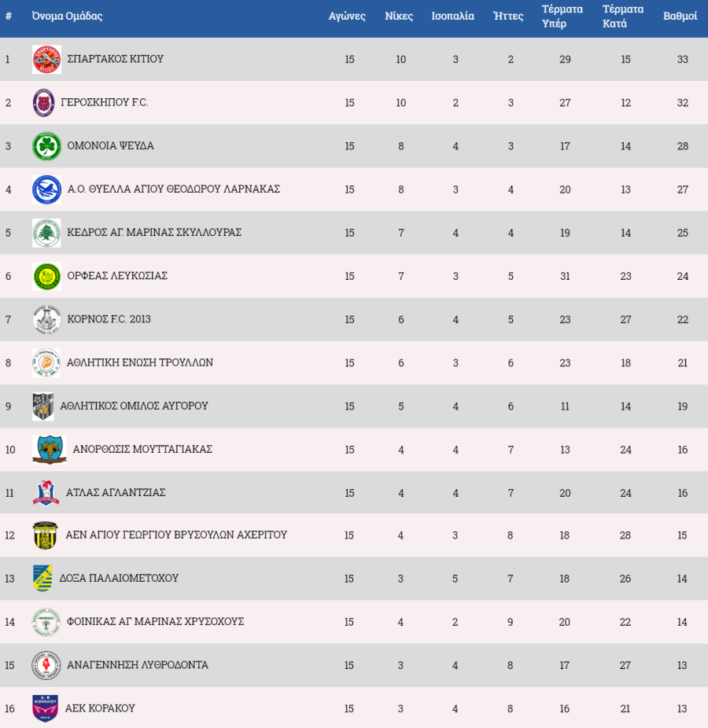
Task: Click the ΟΜΟΝΟΙΑ ΨΕΥΔΑ green shamrock logo
Action: (46, 146)
